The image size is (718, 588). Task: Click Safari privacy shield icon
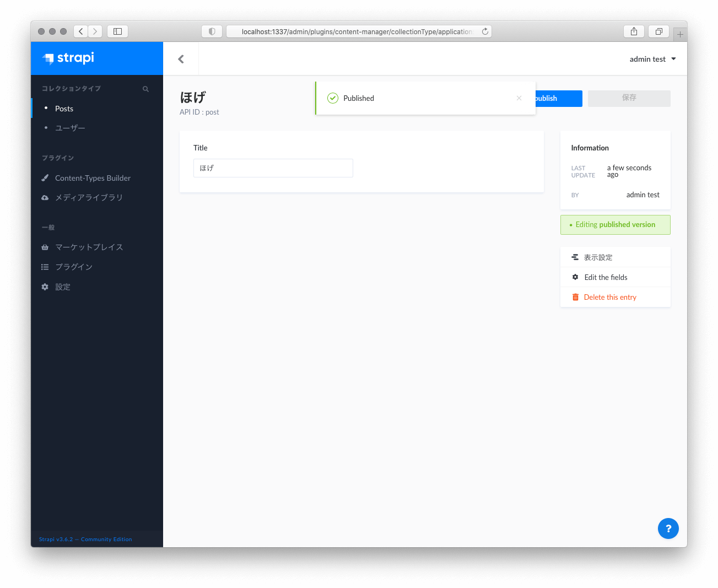212,31
